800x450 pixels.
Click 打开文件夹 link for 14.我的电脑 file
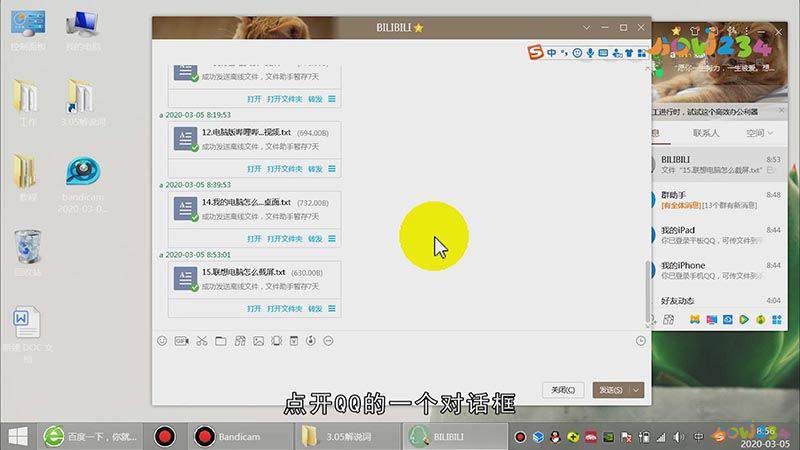coord(285,238)
